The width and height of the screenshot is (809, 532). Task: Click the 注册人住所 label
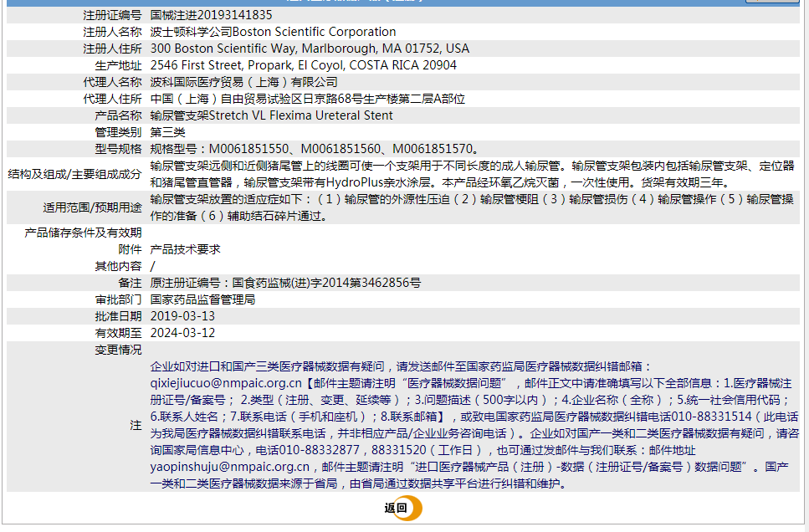(112, 49)
